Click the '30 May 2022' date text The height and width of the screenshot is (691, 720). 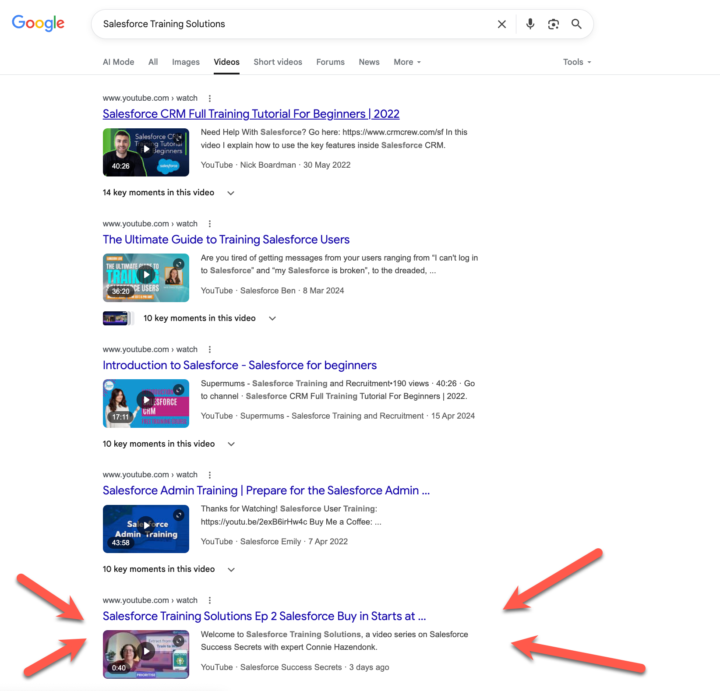tap(327, 165)
